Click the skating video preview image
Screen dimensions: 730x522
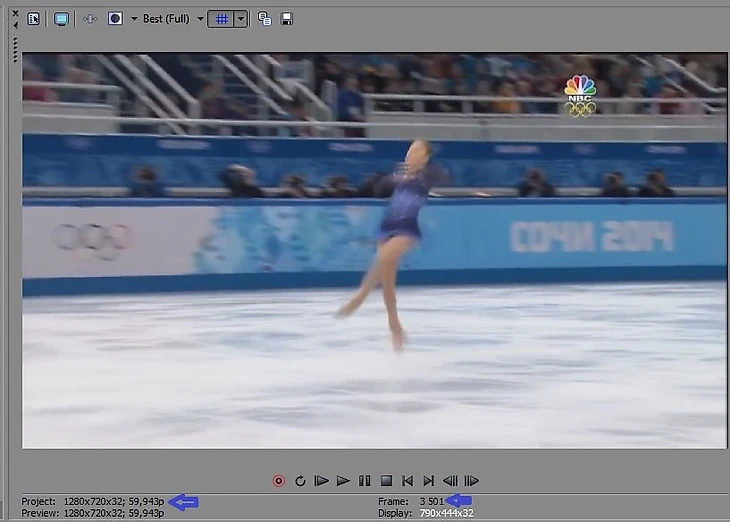click(374, 250)
